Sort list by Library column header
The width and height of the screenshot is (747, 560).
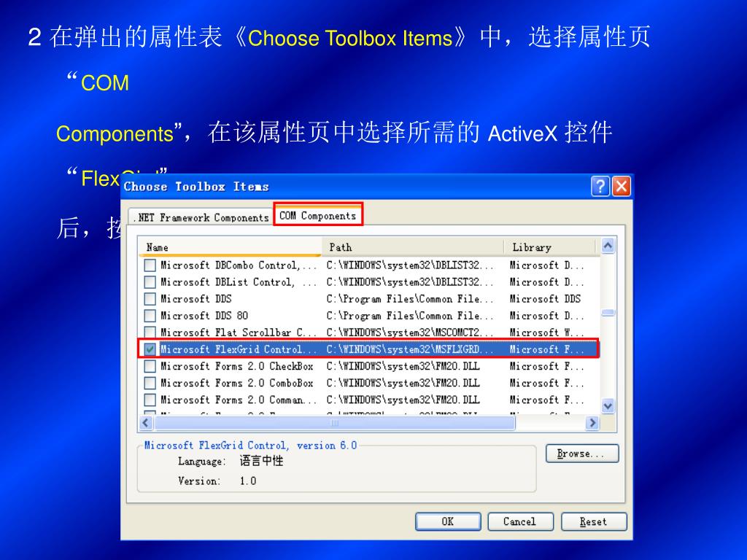point(550,247)
